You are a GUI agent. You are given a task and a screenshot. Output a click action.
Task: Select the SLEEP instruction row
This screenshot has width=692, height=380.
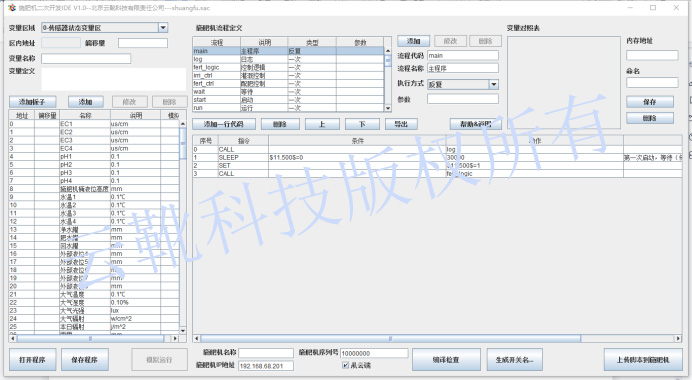coord(437,158)
